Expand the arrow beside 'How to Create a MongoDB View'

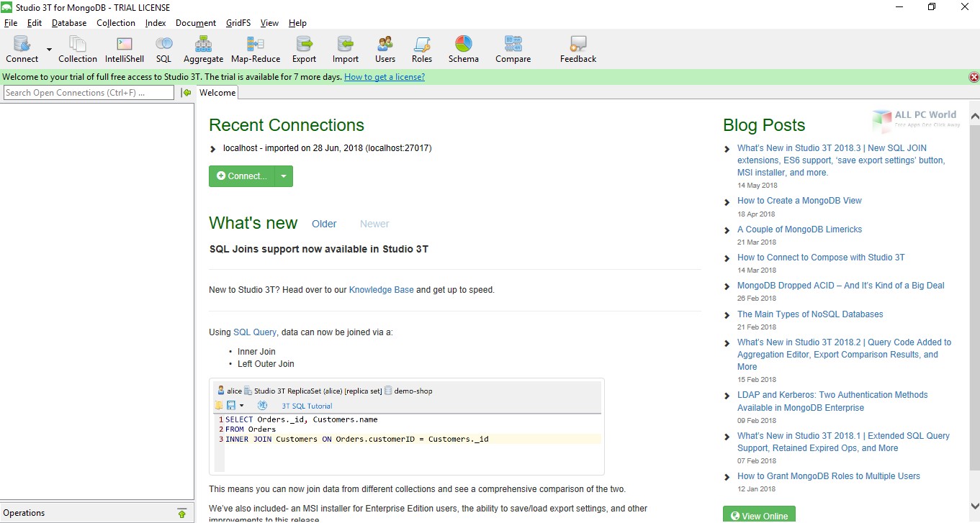click(x=727, y=202)
